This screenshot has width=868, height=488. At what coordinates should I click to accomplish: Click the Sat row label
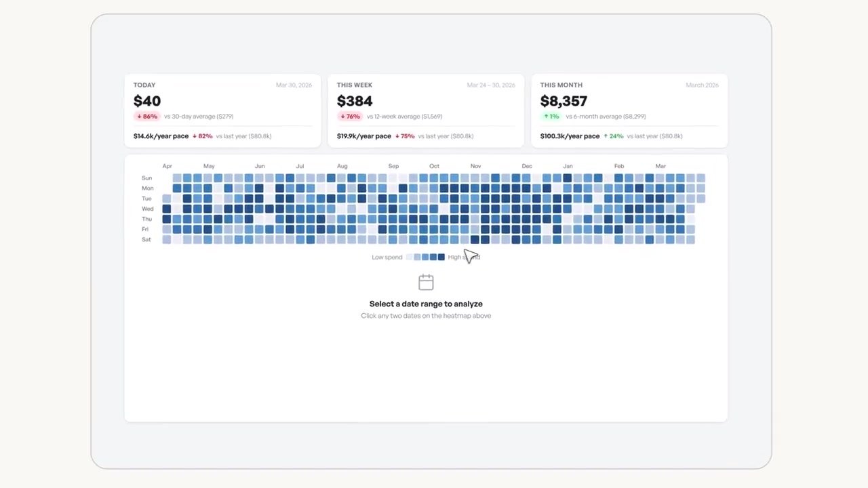[146, 239]
